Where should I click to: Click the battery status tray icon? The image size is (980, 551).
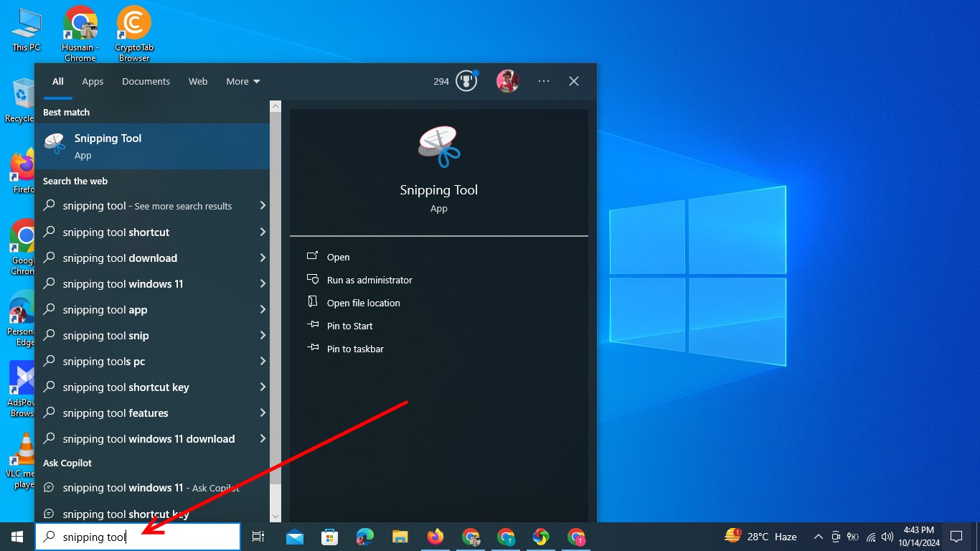(854, 537)
